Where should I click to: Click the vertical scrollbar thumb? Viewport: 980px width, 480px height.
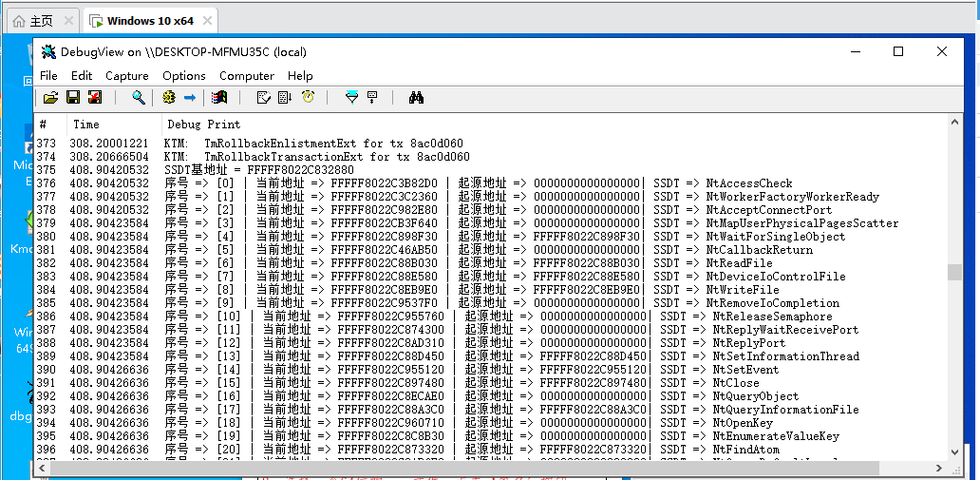pos(955,272)
